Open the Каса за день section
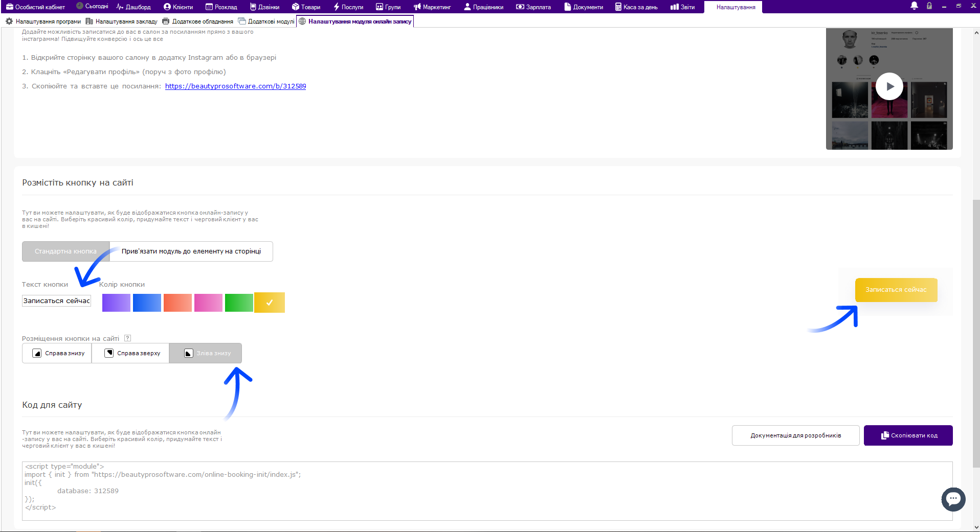This screenshot has width=980, height=532. click(636, 7)
